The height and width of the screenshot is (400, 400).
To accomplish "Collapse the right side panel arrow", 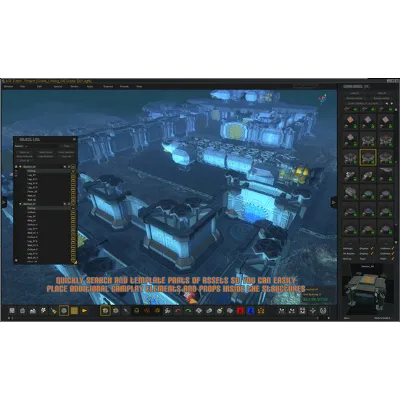I will 334,202.
